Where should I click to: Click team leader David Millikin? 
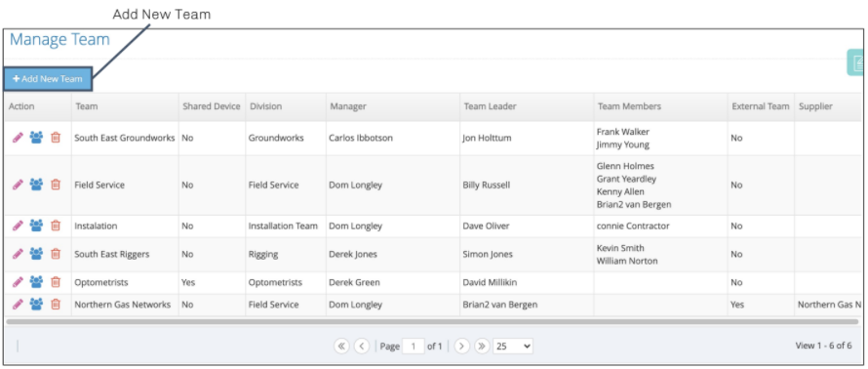point(489,282)
